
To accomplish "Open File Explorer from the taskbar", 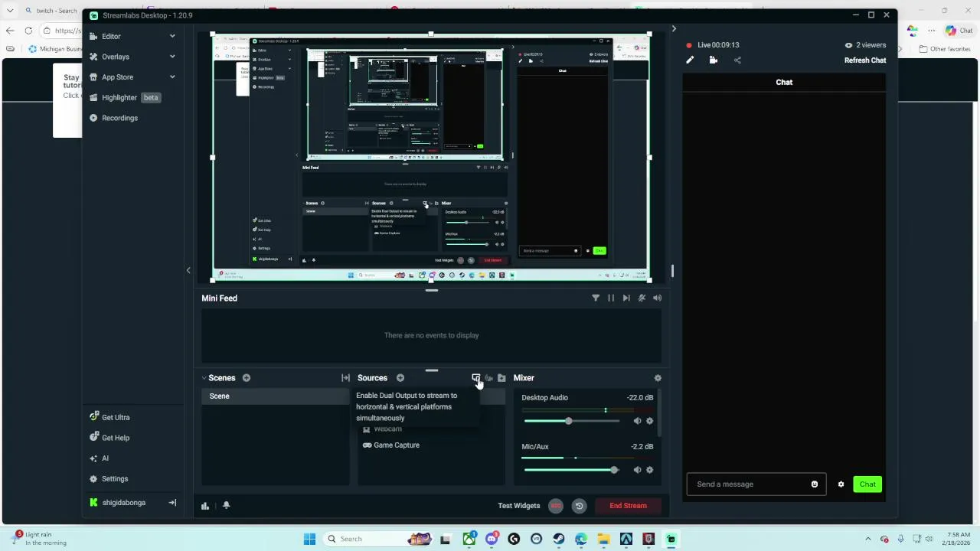I will (x=603, y=539).
